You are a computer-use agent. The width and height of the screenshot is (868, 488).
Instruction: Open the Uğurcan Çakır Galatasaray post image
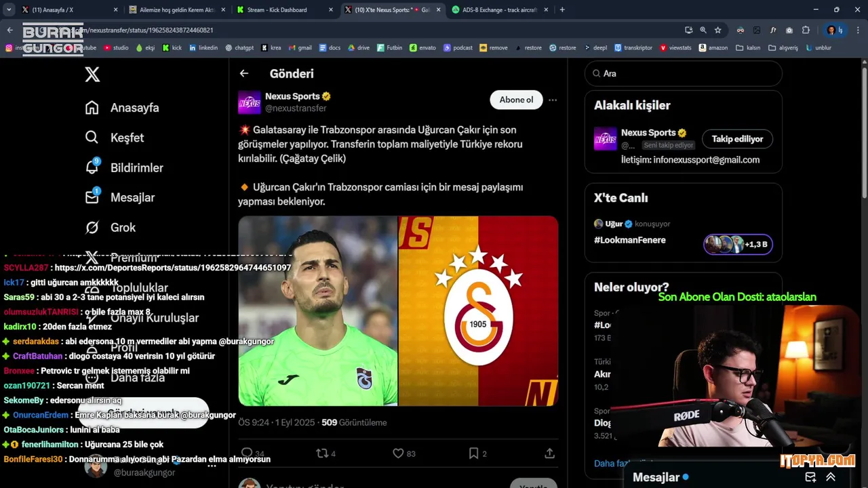pyautogui.click(x=398, y=311)
